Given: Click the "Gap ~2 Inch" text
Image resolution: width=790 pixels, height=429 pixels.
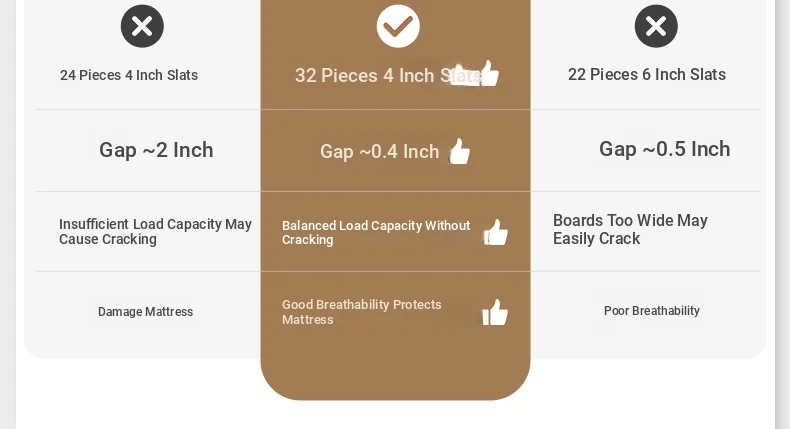Looking at the screenshot, I should coord(156,150).
